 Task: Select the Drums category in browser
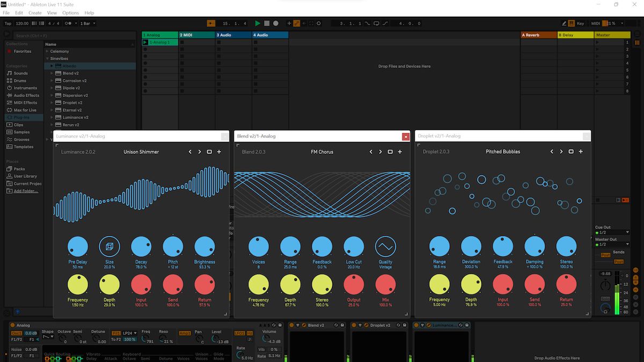click(20, 80)
